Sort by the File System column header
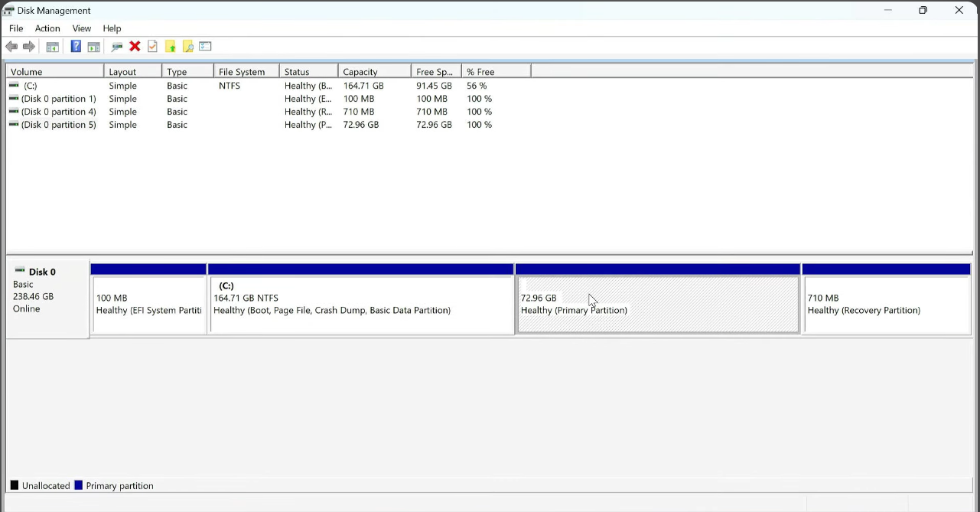Screen dimensions: 980x512 click(247, 72)
